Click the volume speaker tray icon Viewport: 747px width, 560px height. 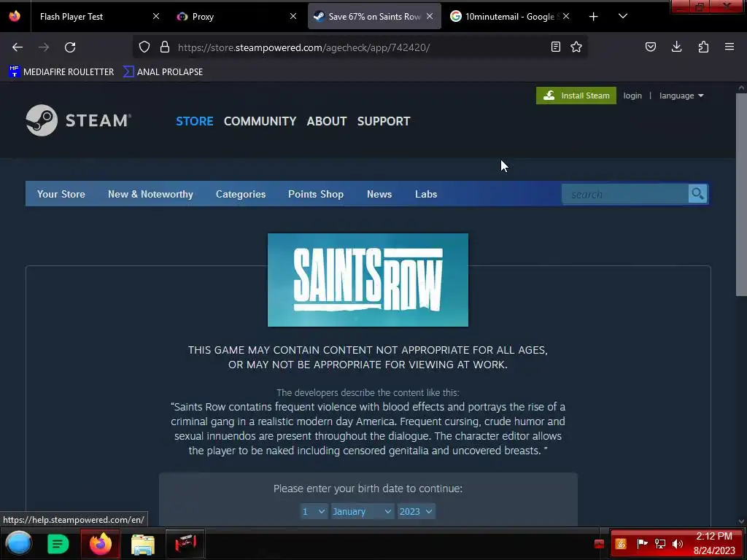(x=678, y=544)
